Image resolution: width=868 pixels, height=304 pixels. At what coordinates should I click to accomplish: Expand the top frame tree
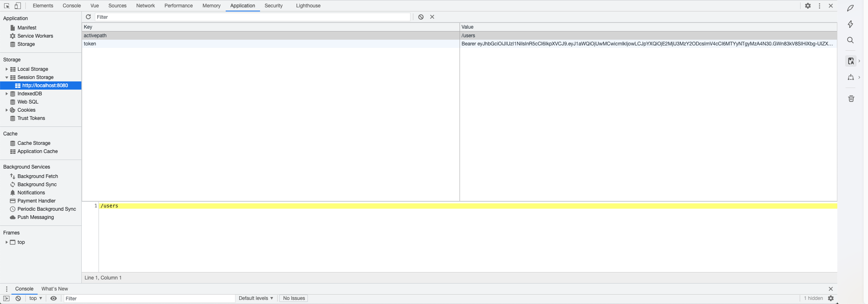pos(7,242)
